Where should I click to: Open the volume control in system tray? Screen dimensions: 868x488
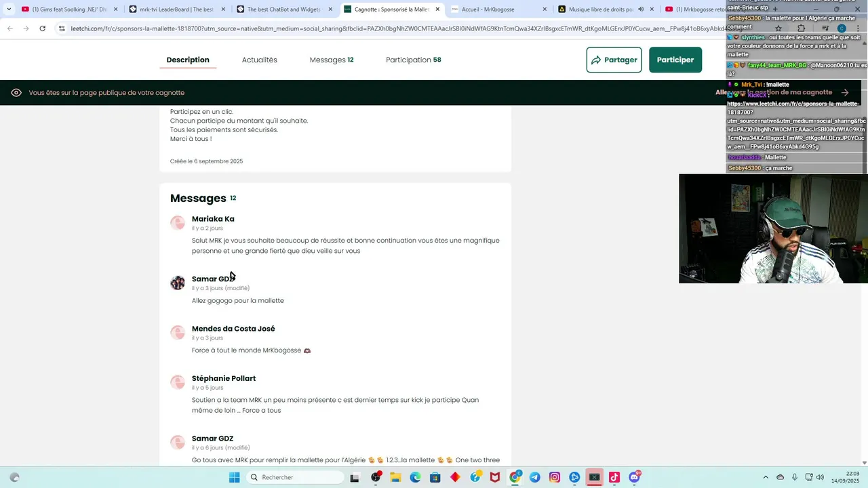(819, 477)
